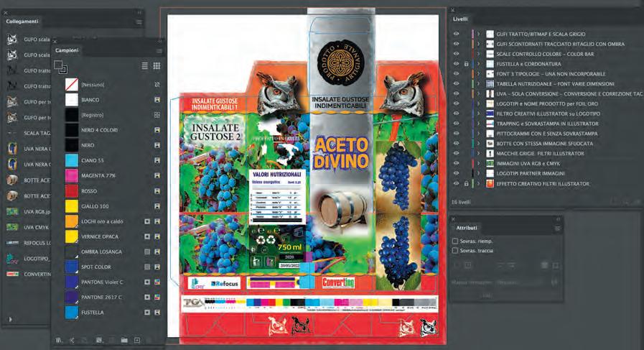644x350 pixels.
Task: Select the VERNICE OPACA swatch
Action: (x=72, y=236)
